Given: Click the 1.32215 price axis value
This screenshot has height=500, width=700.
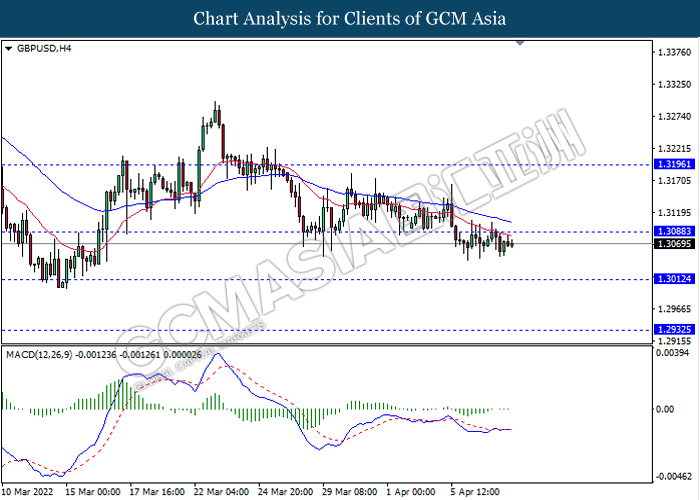Looking at the screenshot, I should pos(675,149).
